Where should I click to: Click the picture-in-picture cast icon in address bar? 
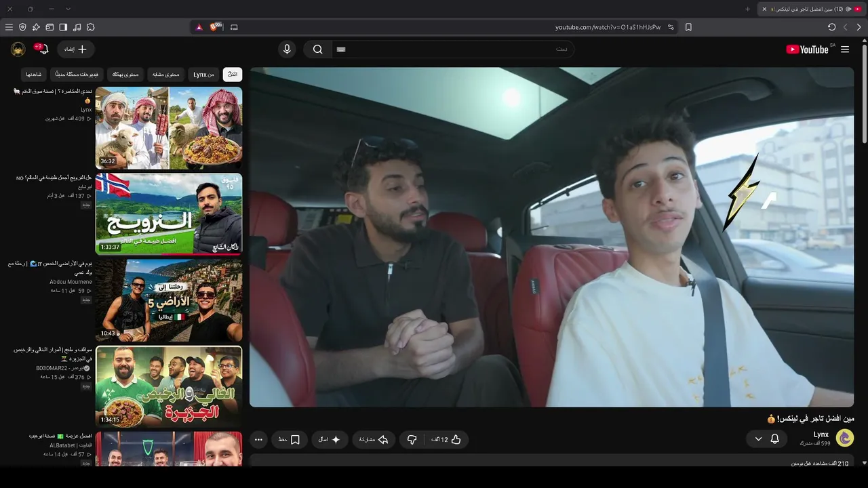click(x=234, y=27)
